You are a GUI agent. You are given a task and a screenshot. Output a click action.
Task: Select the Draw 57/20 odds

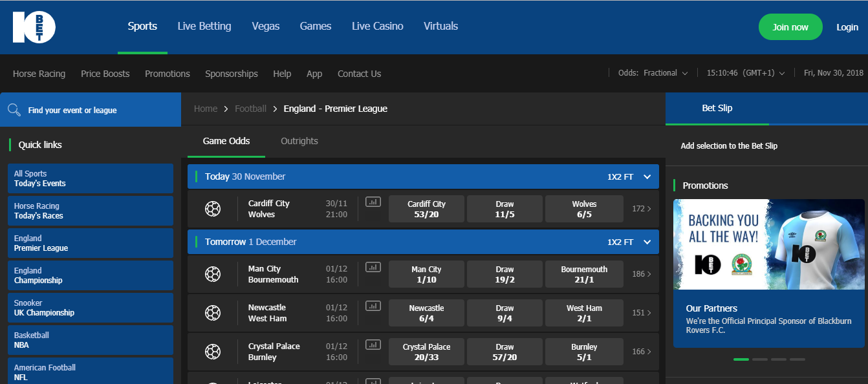(x=505, y=352)
